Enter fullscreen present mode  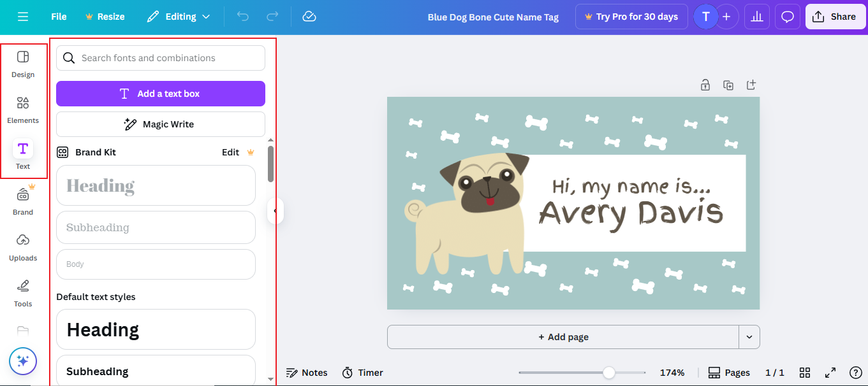830,373
